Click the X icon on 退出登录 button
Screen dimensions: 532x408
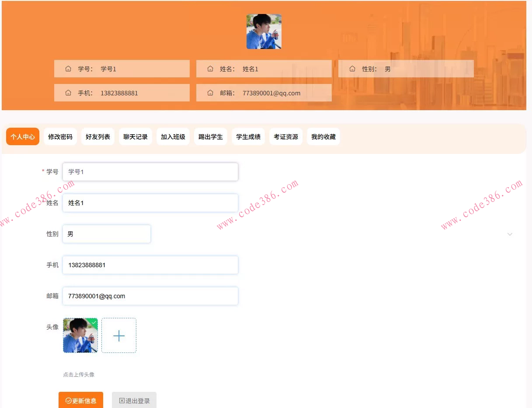pos(122,400)
